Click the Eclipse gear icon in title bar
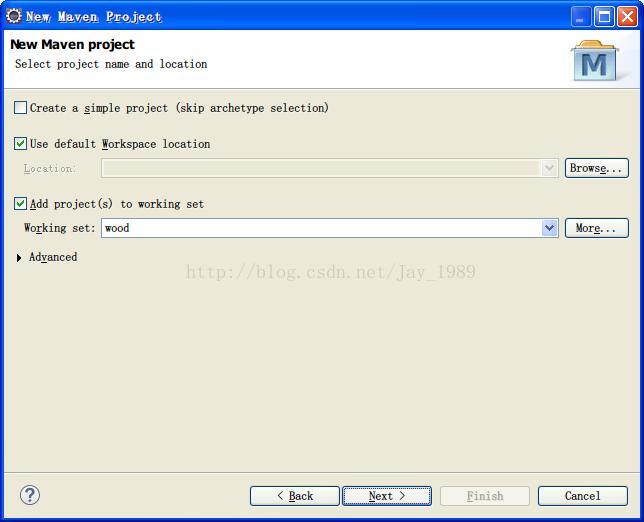Screen dimensions: 644x522 [x=14, y=16]
